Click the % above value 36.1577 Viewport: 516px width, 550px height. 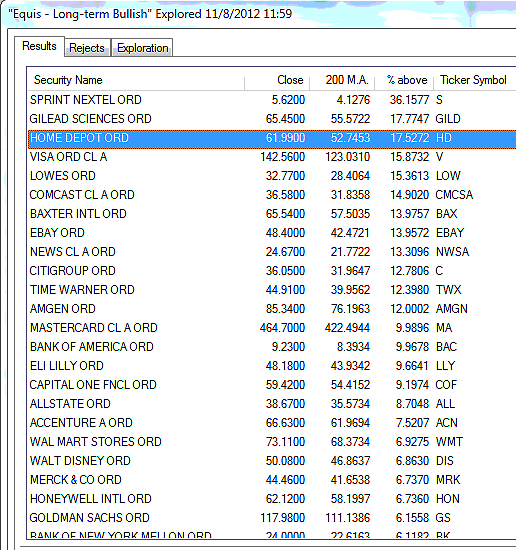[410, 100]
